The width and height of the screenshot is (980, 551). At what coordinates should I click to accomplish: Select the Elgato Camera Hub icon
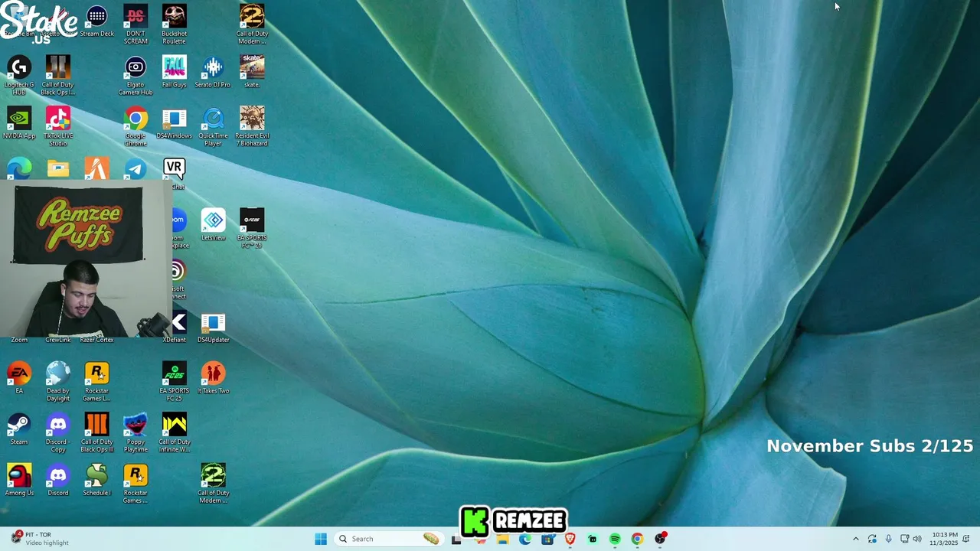coord(136,76)
